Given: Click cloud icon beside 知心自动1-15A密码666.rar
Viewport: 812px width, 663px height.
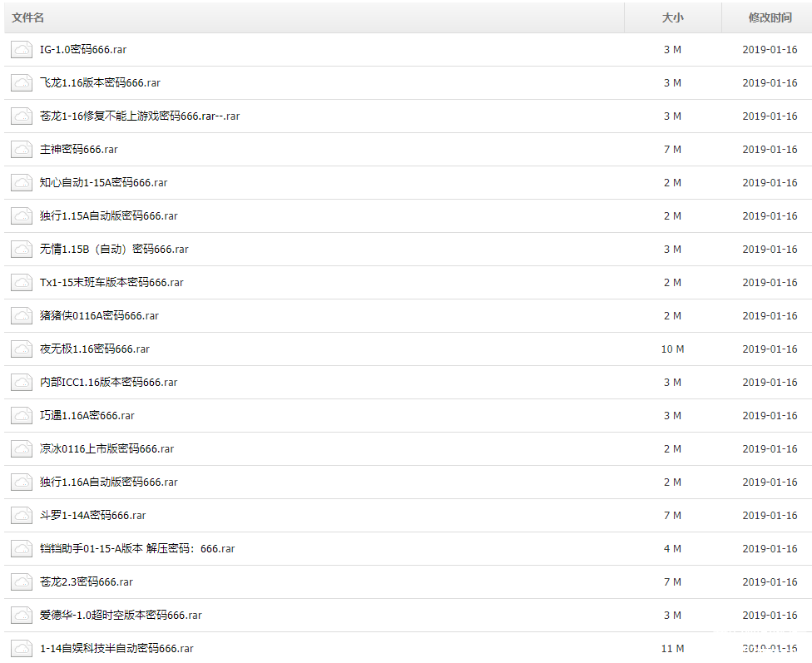Looking at the screenshot, I should [x=22, y=182].
